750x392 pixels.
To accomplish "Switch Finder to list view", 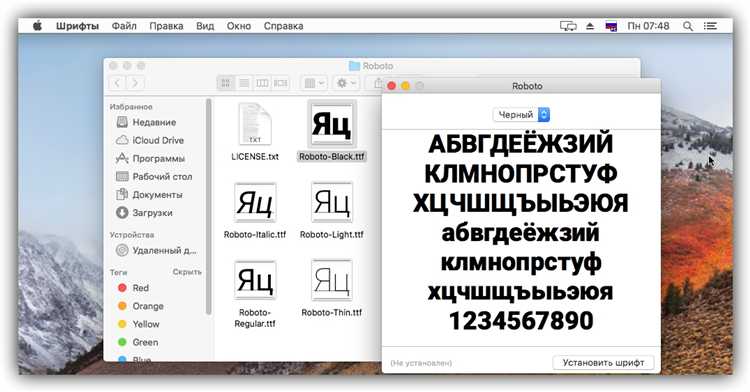I will [x=244, y=83].
